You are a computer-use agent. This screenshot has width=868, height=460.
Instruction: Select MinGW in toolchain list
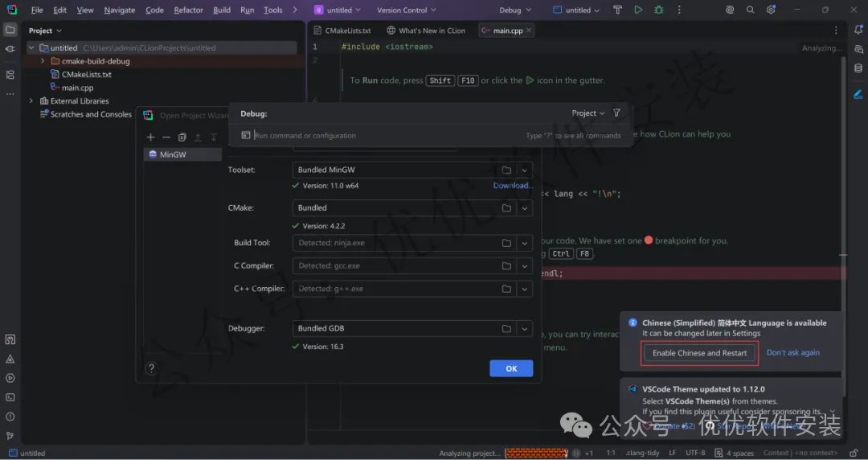(182, 154)
